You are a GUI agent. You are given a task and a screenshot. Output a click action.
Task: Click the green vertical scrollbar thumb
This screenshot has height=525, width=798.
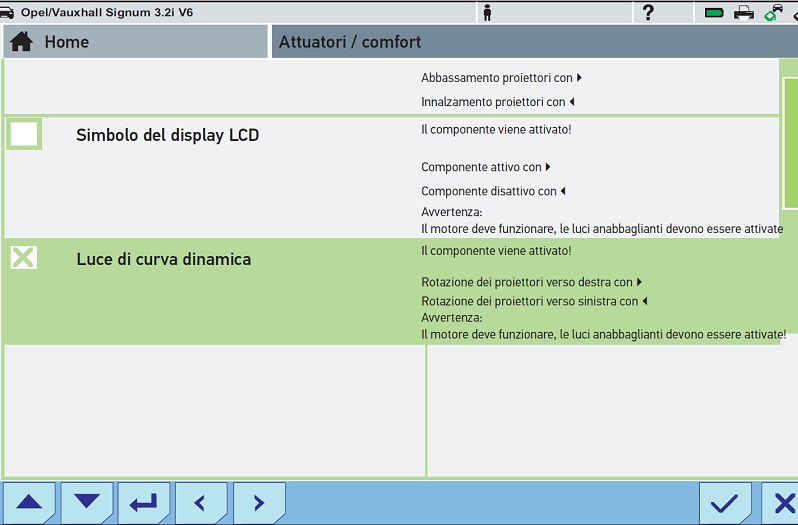[x=790, y=140]
